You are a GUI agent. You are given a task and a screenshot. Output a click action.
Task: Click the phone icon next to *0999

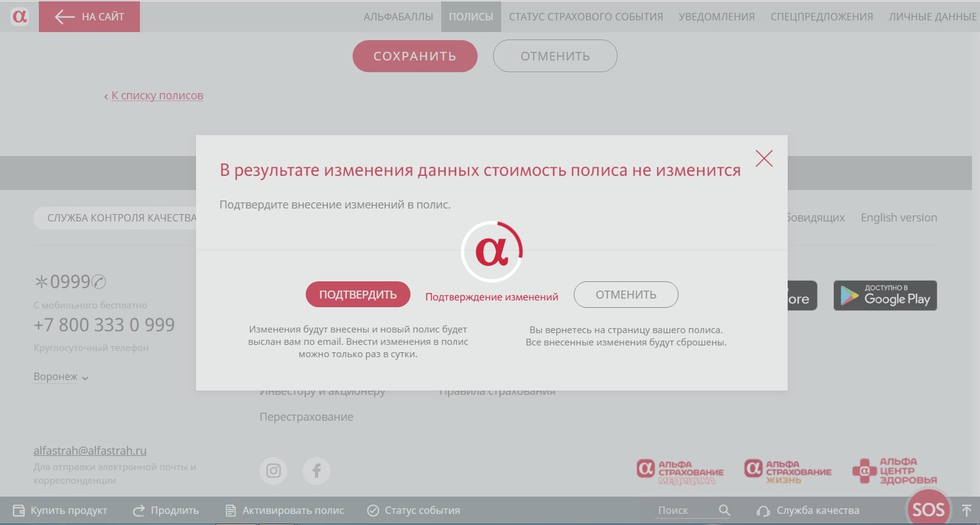[x=99, y=282]
